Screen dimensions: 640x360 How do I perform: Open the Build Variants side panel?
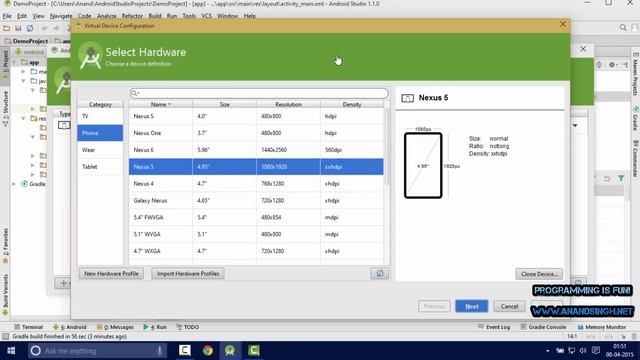tap(5, 295)
